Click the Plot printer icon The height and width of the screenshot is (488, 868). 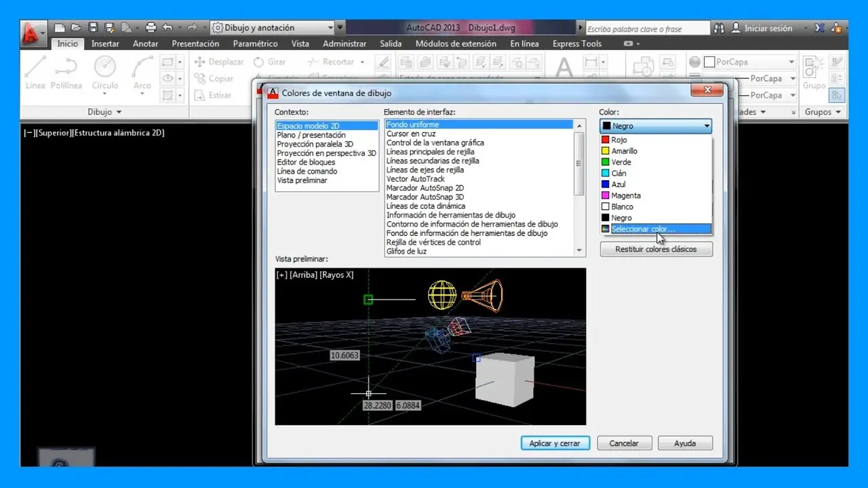coord(151,28)
